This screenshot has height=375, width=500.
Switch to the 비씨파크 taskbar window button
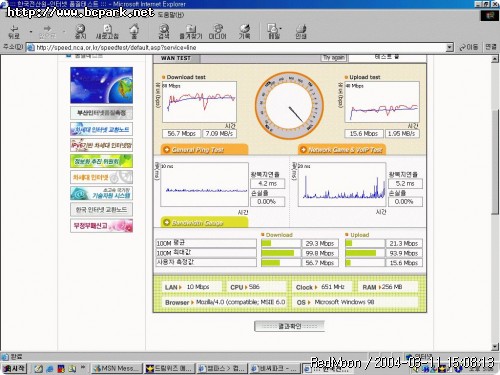click(x=274, y=368)
